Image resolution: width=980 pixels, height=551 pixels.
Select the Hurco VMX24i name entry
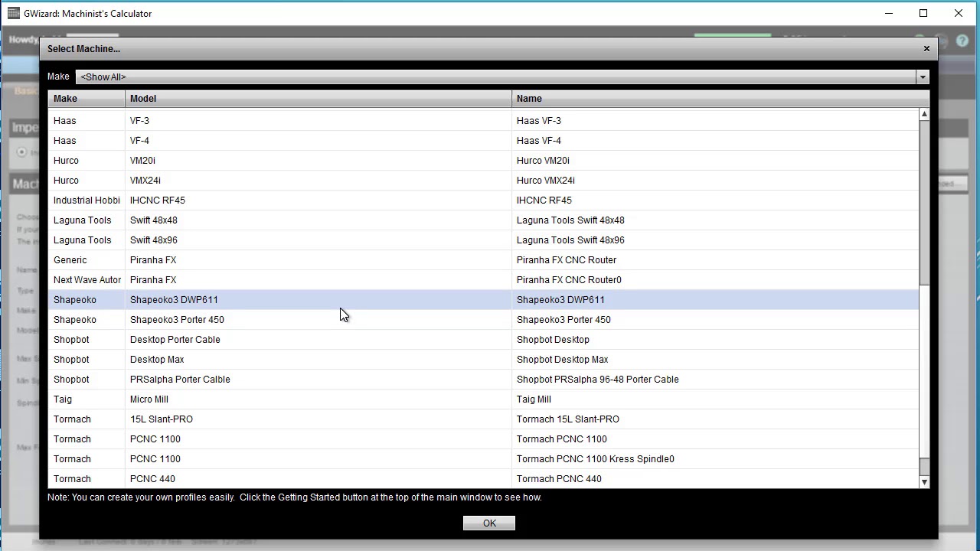point(715,181)
